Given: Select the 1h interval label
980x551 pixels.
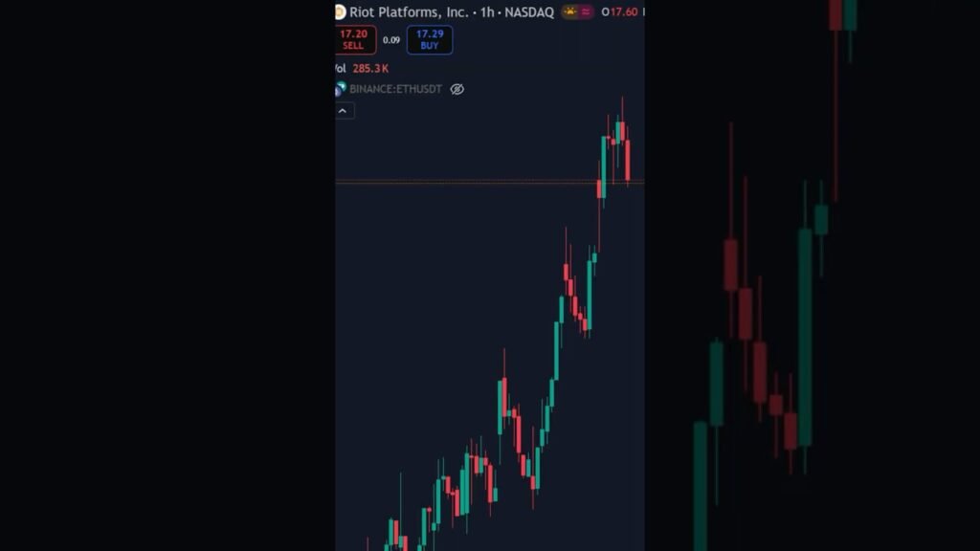Looking at the screenshot, I should coord(487,11).
